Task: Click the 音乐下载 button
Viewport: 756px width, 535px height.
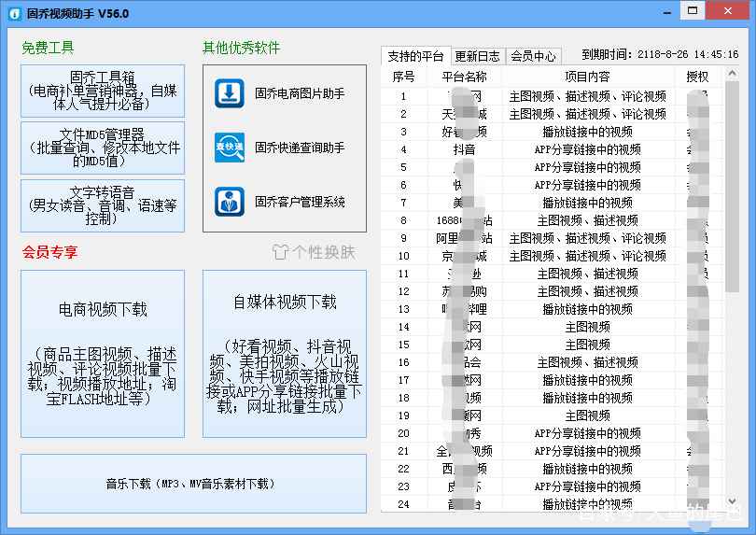Action: point(192,484)
